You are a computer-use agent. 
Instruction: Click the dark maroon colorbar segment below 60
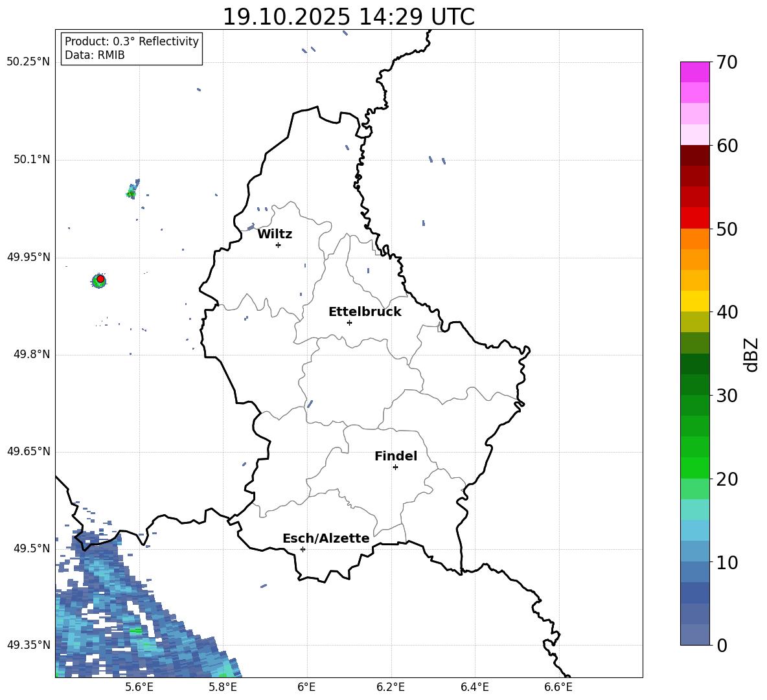[694, 155]
